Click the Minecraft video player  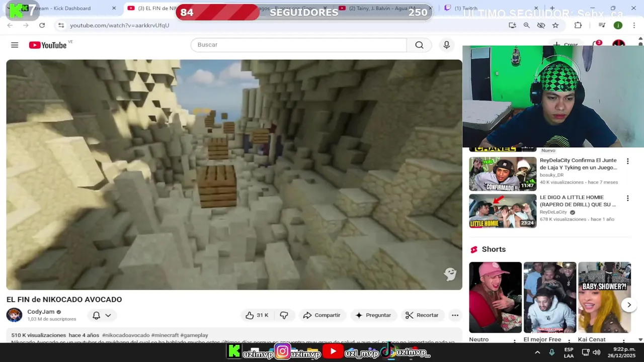tap(234, 174)
